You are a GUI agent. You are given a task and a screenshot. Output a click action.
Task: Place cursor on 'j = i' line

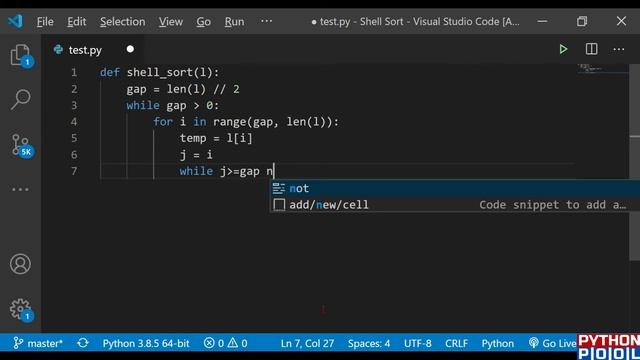(196, 155)
